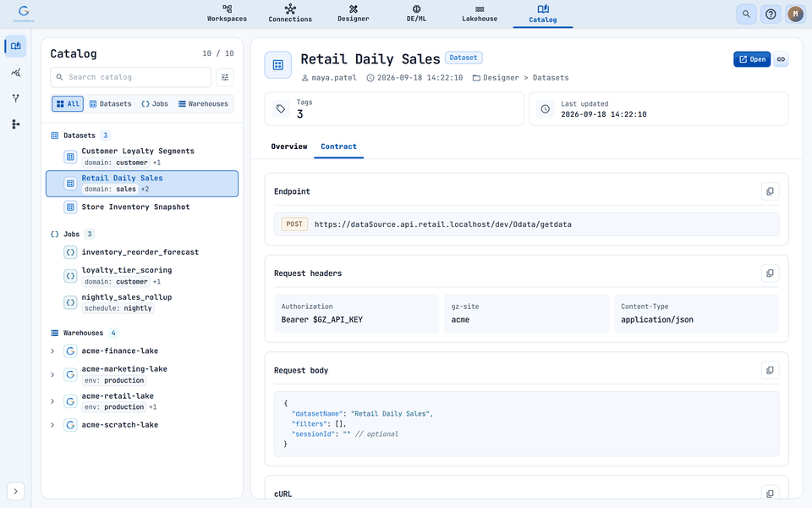This screenshot has width=812, height=508.
Task: Open the analytics chart sidebar icon
Action: pyautogui.click(x=15, y=73)
